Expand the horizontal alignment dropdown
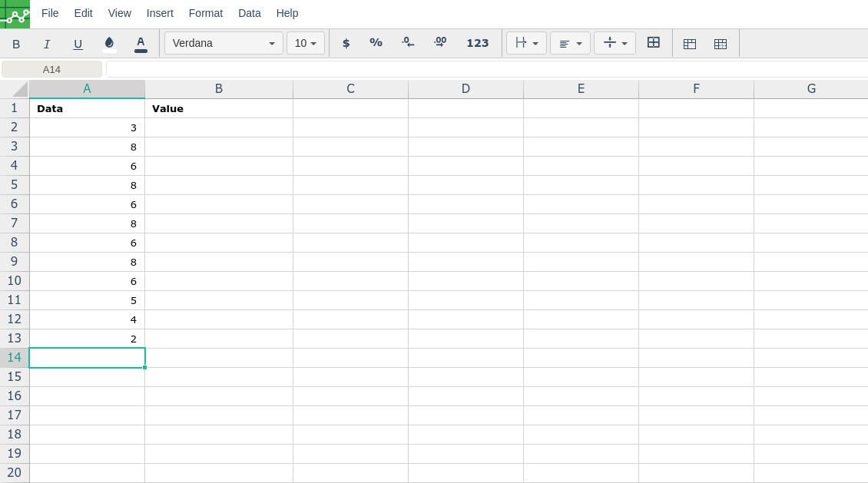 tap(570, 43)
